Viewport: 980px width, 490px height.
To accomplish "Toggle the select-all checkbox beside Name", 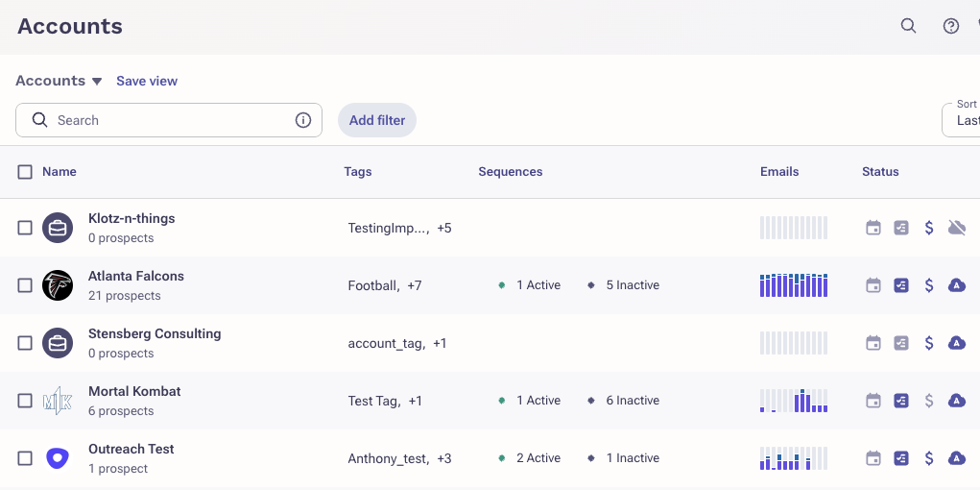I will (x=25, y=172).
